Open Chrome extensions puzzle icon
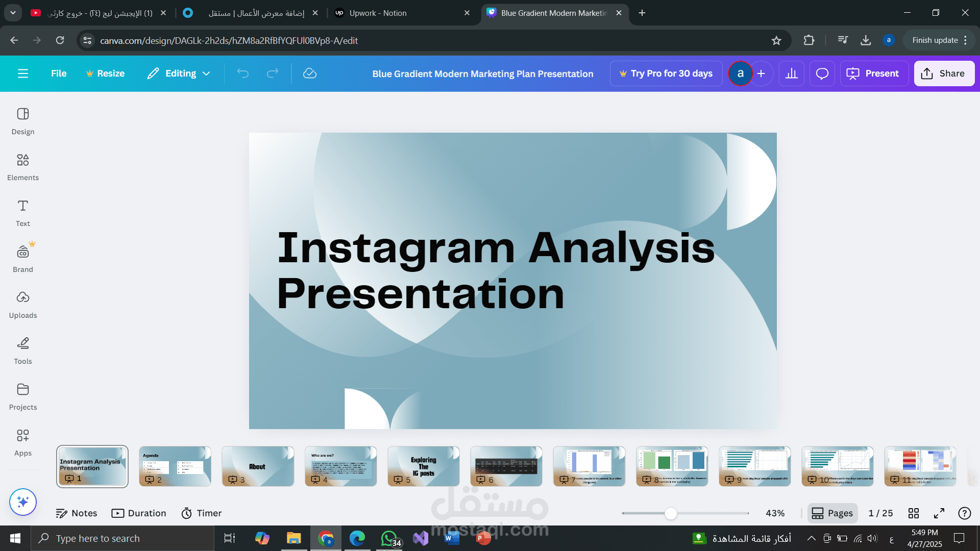Screen dimensions: 980x551 tap(809, 40)
